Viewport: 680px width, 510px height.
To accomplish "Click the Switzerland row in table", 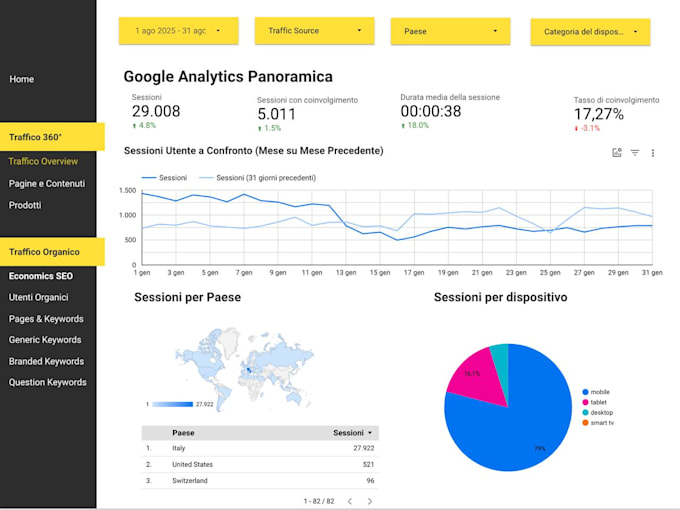I will coord(260,481).
